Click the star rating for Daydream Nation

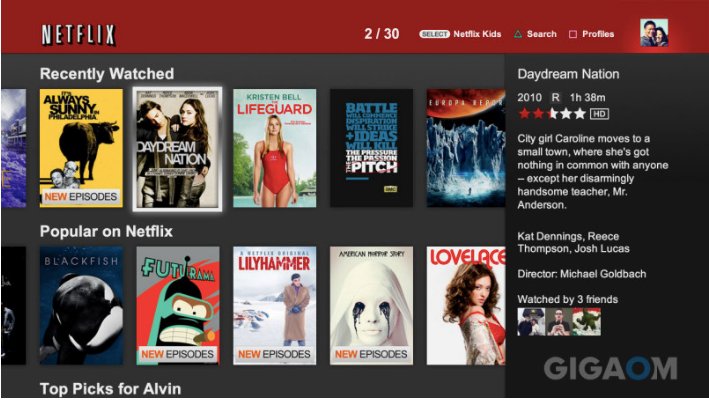[552, 113]
